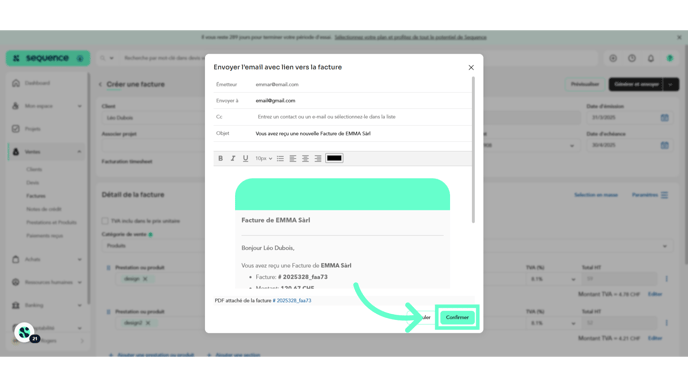This screenshot has height=387, width=688.
Task: Open the Dashboard home icon in sidebar
Action: point(16,83)
